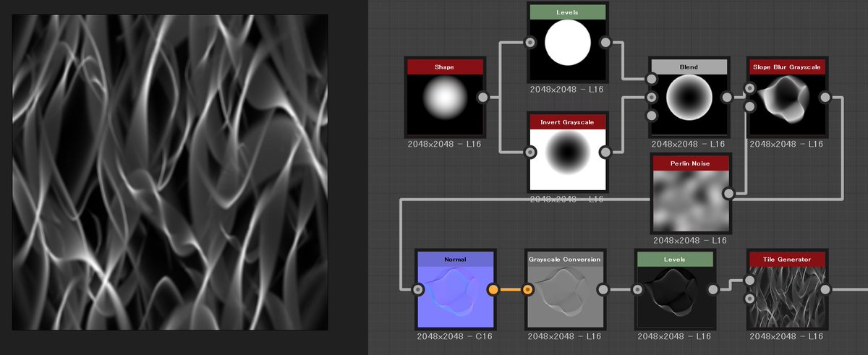Click the "2048x2048 - L16" label under Perlin Noise

pyautogui.click(x=690, y=240)
